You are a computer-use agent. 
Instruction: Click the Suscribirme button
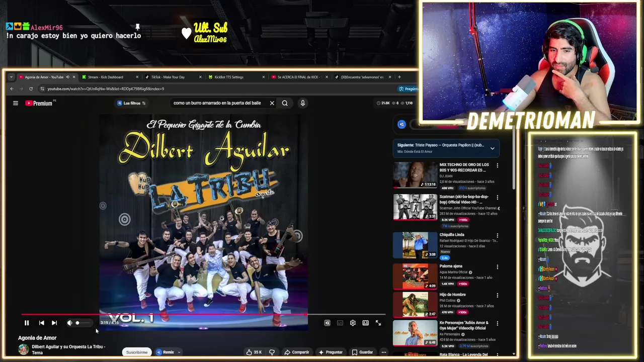coord(137,352)
